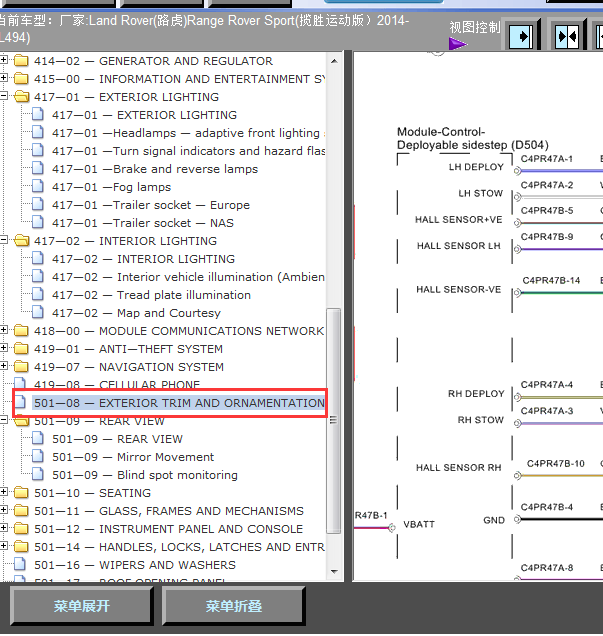Click the tree panel scroll up arrow
603x636 pixels.
click(334, 61)
